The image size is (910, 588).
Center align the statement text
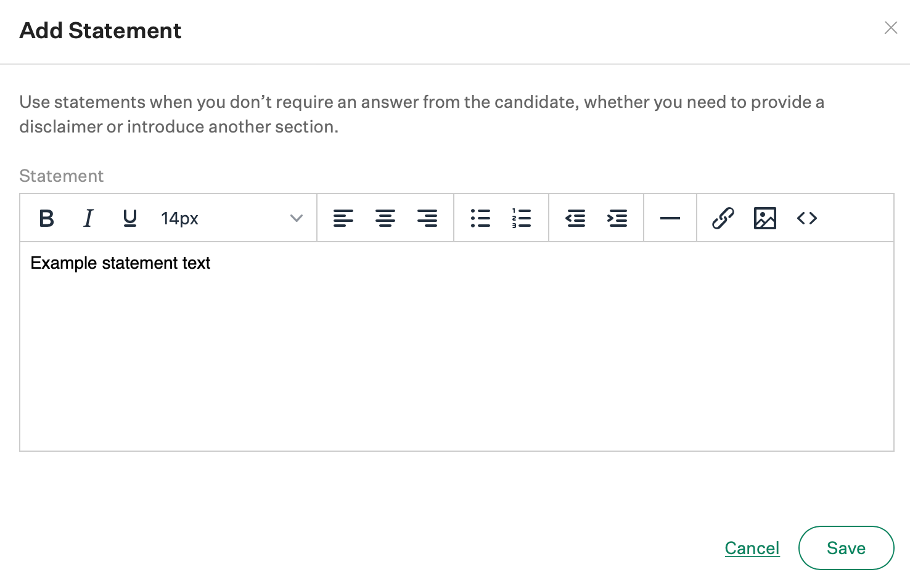(385, 218)
